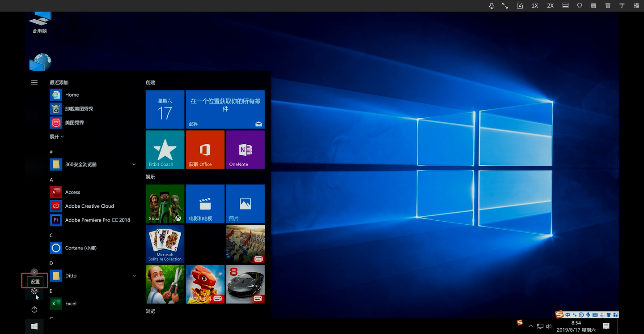
Task: Open Settings via the gear icon
Action: coord(34,291)
